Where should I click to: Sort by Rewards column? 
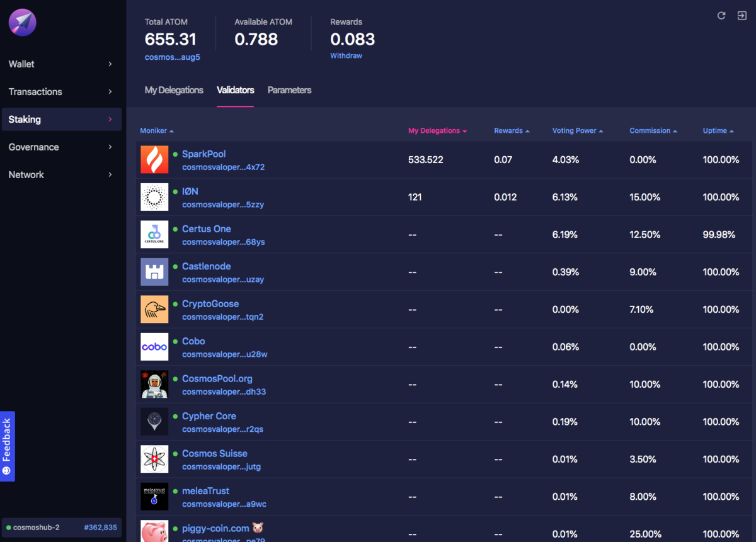tap(512, 131)
